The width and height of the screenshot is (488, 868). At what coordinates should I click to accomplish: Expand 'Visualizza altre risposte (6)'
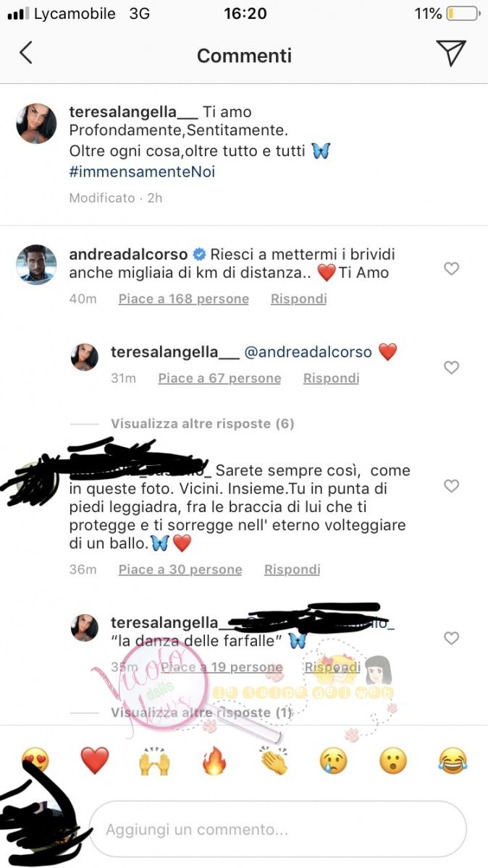pyautogui.click(x=202, y=424)
